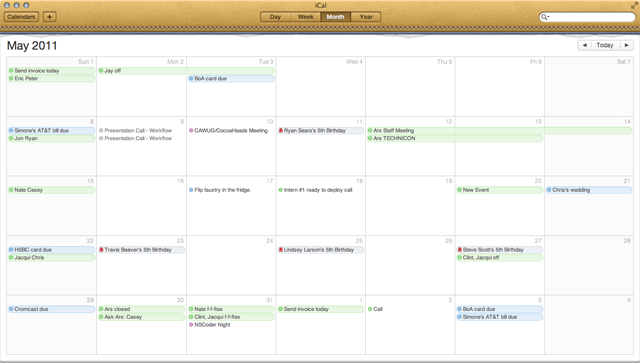Select 'CAWUG/CocoaHeads Meeting' event
The height and width of the screenshot is (363, 640).
click(x=231, y=131)
